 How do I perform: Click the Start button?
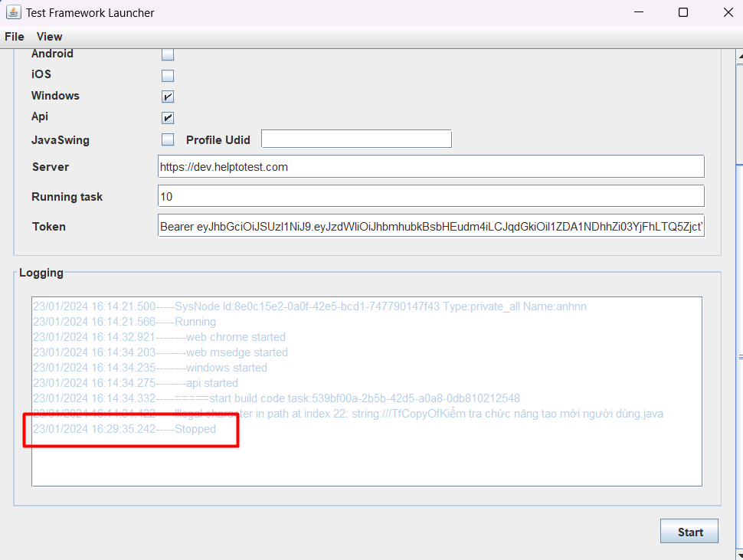(x=689, y=531)
